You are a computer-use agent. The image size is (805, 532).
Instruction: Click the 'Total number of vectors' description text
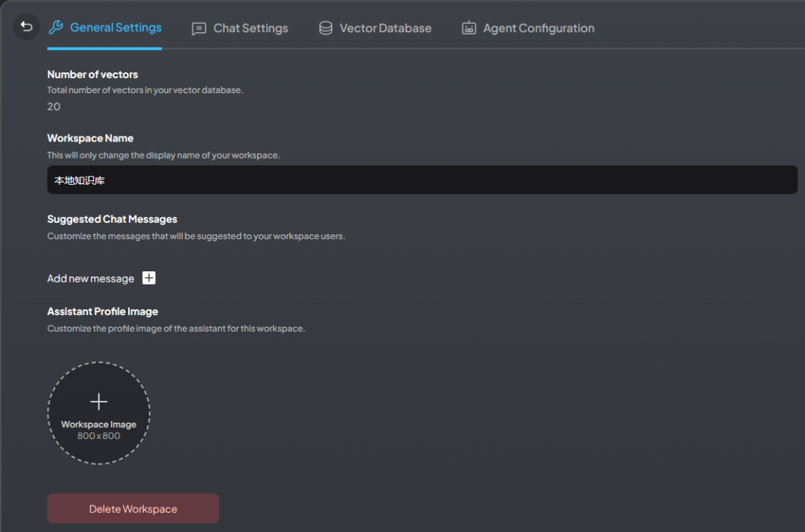[145, 89]
